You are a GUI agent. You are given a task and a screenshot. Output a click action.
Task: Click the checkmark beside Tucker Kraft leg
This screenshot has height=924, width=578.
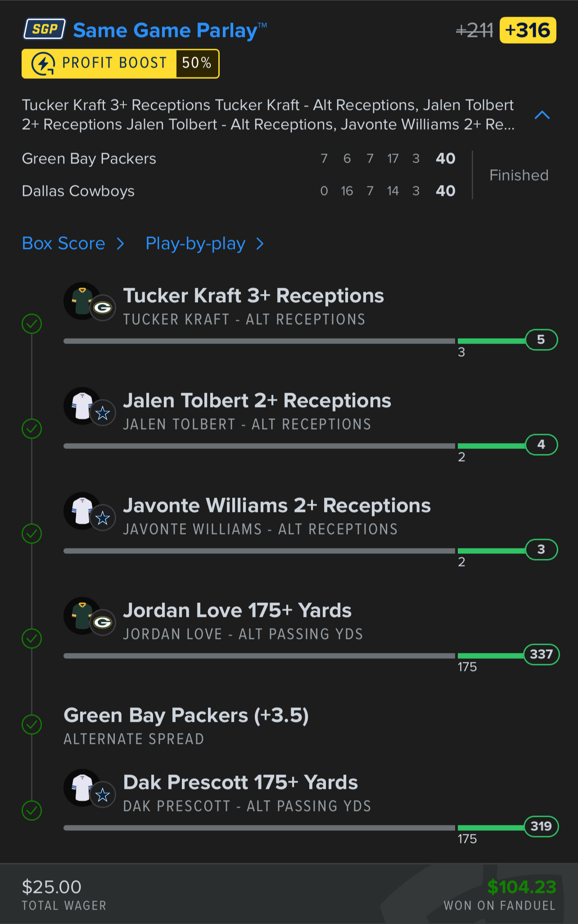[32, 323]
